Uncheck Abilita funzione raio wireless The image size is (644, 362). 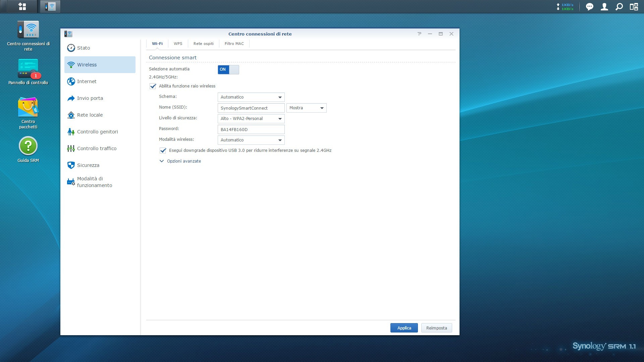(x=153, y=86)
